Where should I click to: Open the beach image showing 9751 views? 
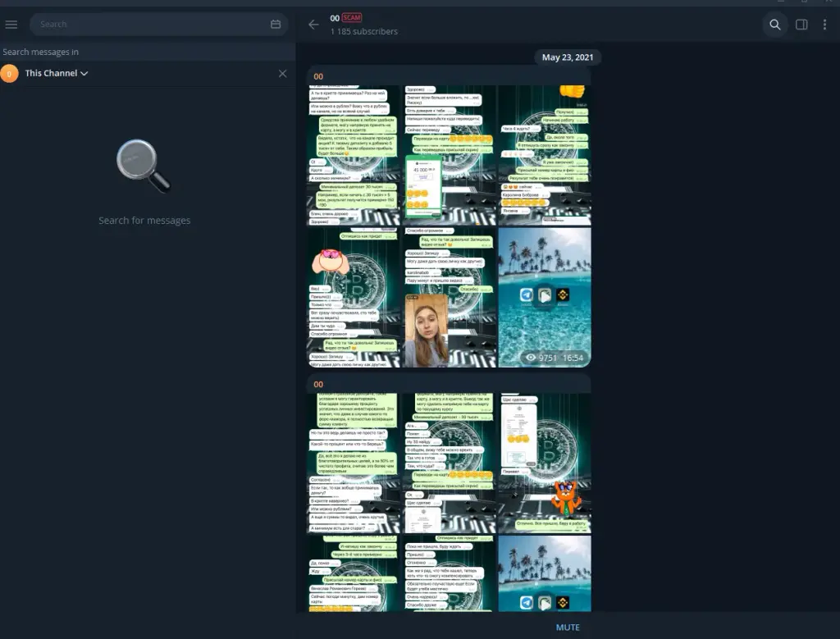[545, 297]
